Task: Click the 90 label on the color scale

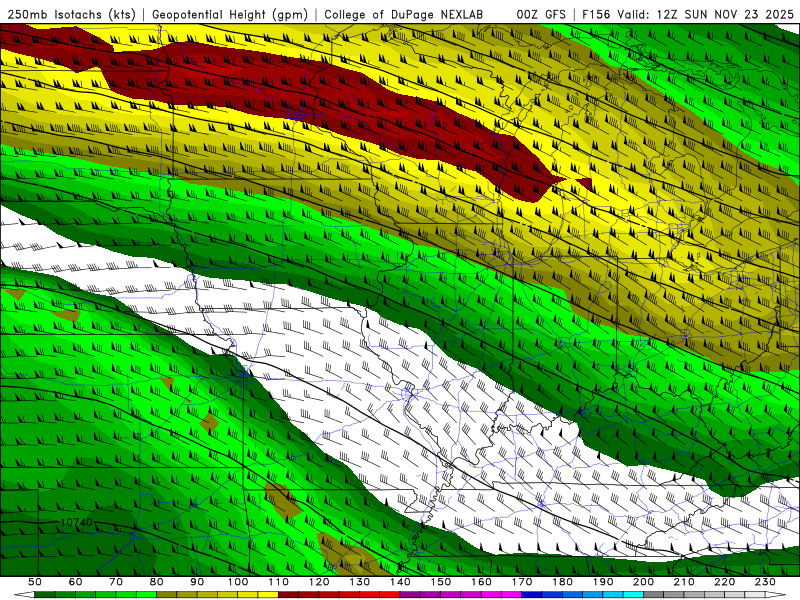Action: (x=197, y=582)
